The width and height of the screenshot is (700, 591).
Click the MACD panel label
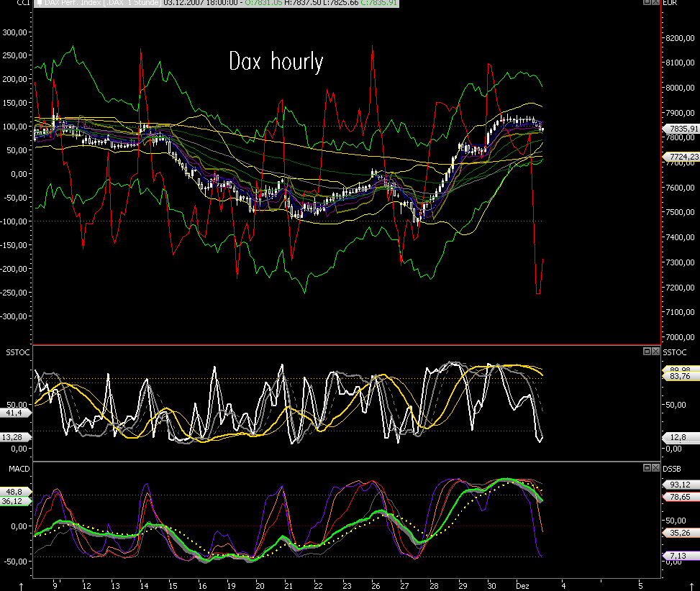click(x=19, y=469)
